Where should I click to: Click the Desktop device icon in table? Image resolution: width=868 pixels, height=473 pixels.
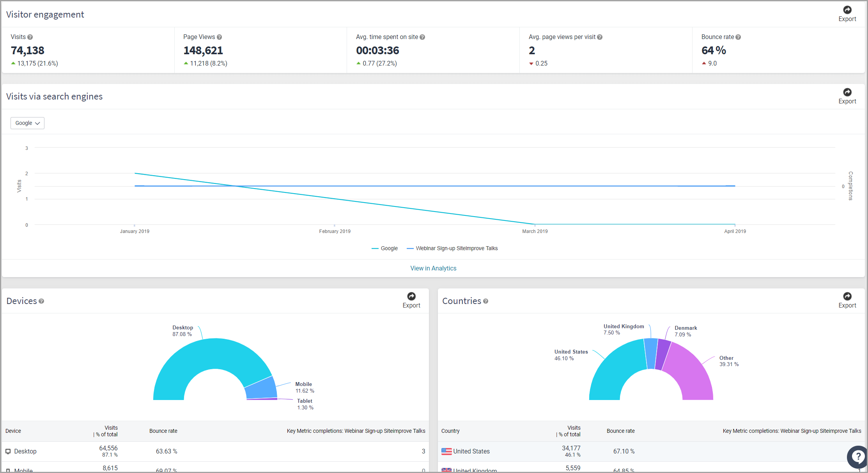8,451
